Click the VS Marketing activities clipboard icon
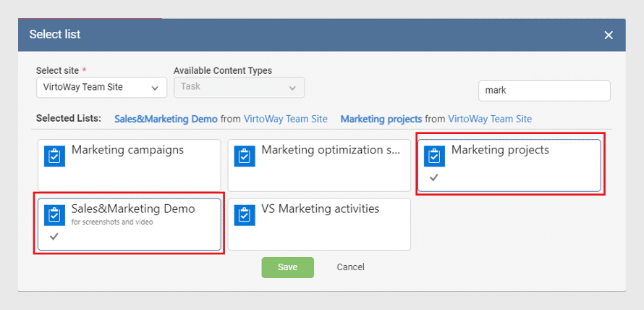The image size is (644, 310). (245, 215)
